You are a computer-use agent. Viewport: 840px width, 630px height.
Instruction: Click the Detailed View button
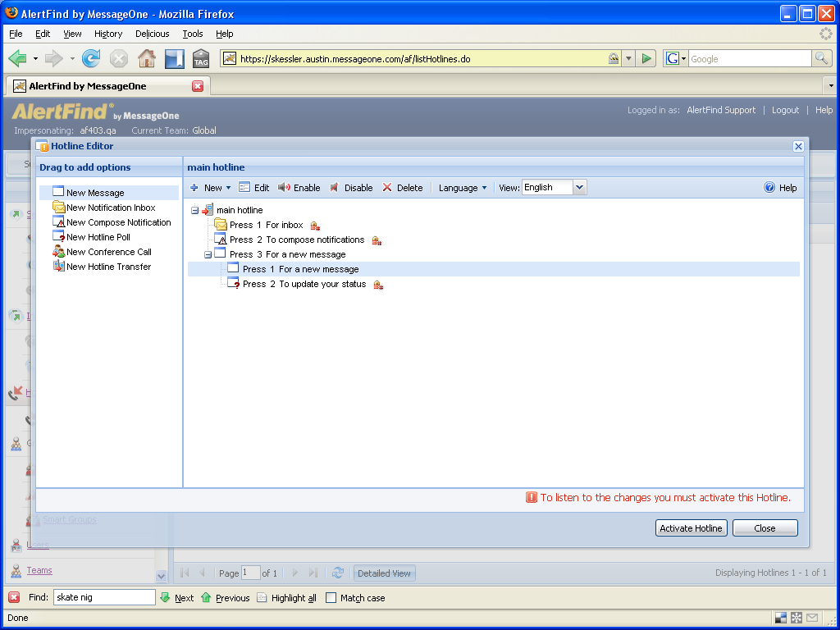pos(384,573)
